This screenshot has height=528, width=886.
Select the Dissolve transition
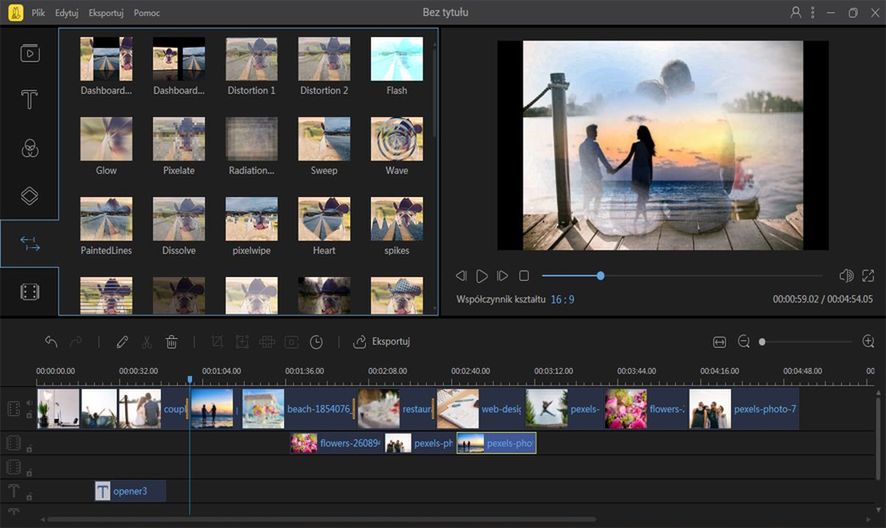[x=179, y=227]
